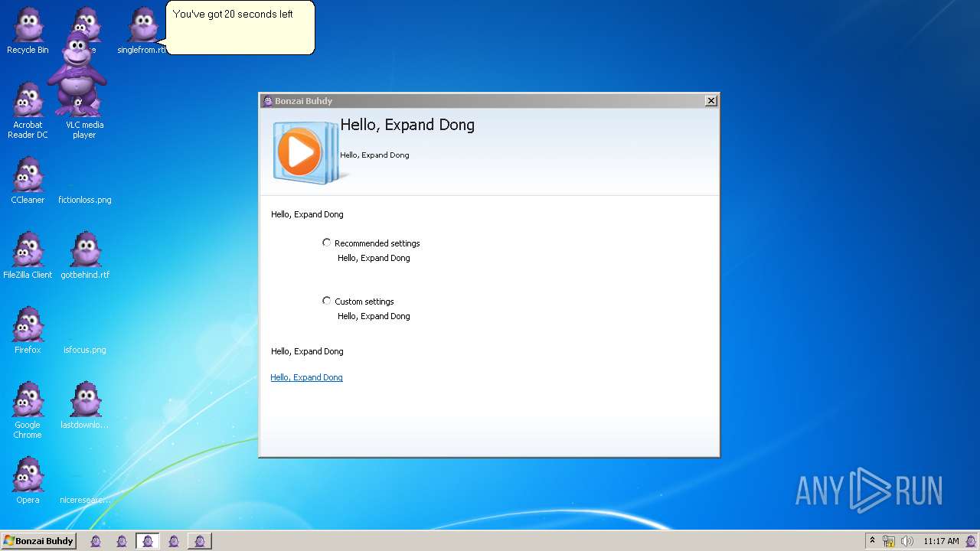Click the '20 seconds left' speech balloon

pos(240,28)
